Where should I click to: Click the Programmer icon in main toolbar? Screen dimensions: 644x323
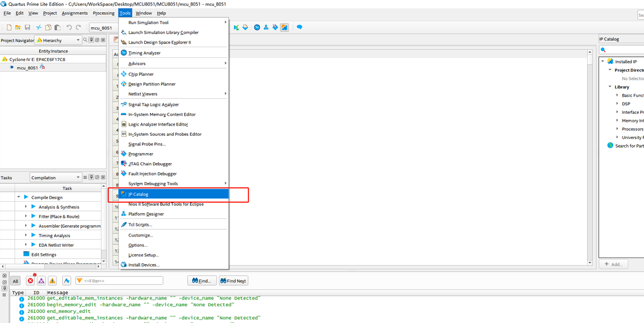coord(275,27)
